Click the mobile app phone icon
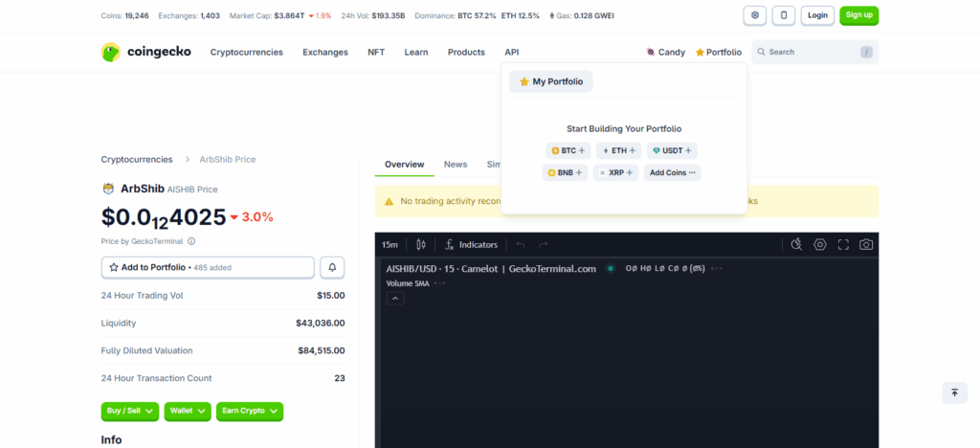 tap(784, 15)
